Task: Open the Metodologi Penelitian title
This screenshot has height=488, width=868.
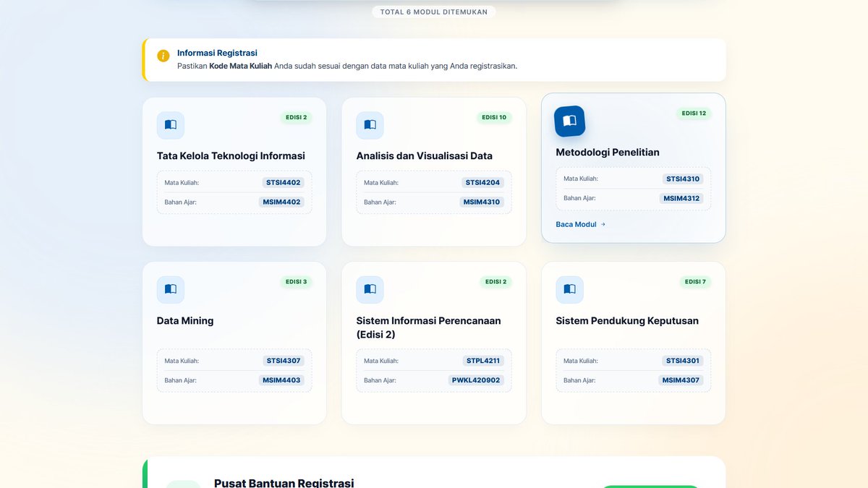Action: 608,153
